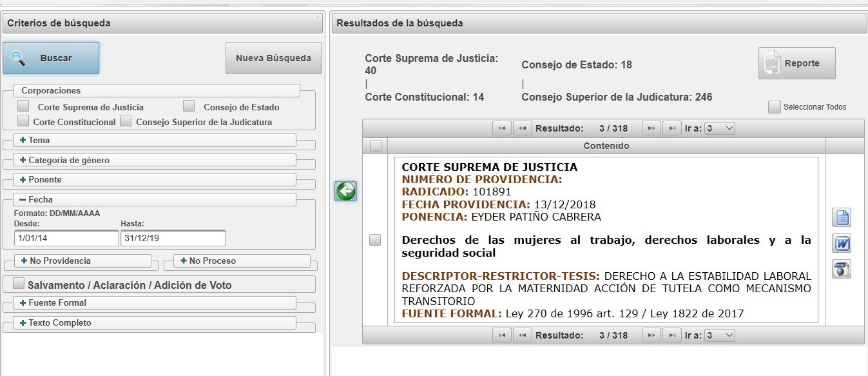Toggle the Seleccionar Todos checkbox
Screen dimensions: 868x376
tap(775, 107)
